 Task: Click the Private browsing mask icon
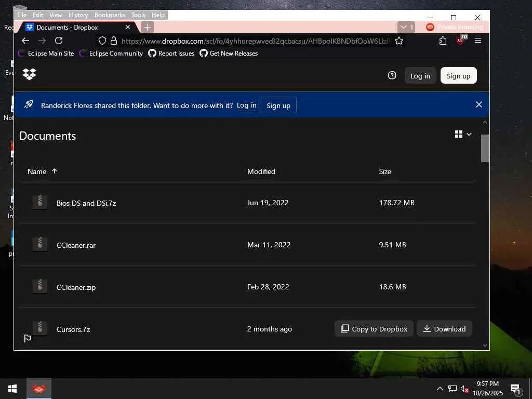pos(430,27)
